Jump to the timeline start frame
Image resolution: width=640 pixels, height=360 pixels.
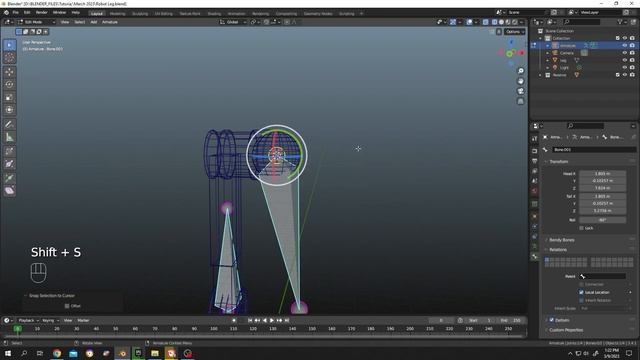pos(250,320)
